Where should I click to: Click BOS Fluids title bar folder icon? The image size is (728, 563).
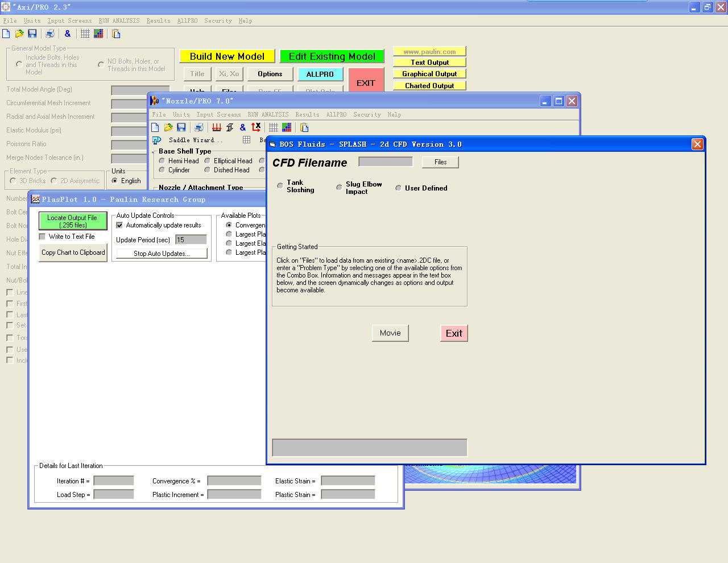point(272,144)
